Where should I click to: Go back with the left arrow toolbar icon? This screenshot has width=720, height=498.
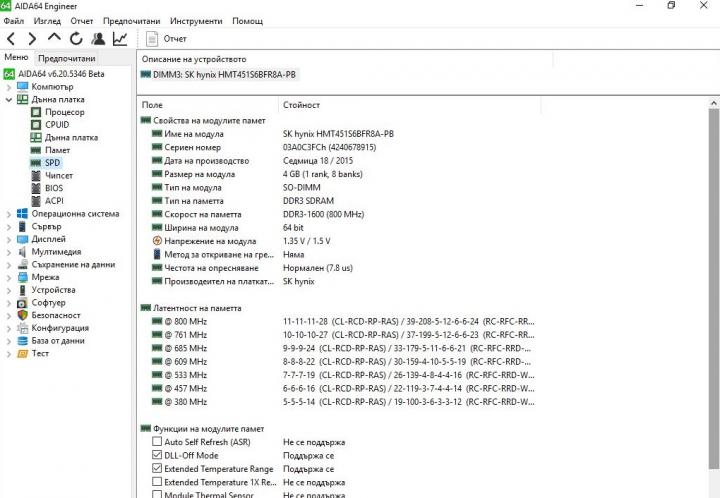[11, 39]
